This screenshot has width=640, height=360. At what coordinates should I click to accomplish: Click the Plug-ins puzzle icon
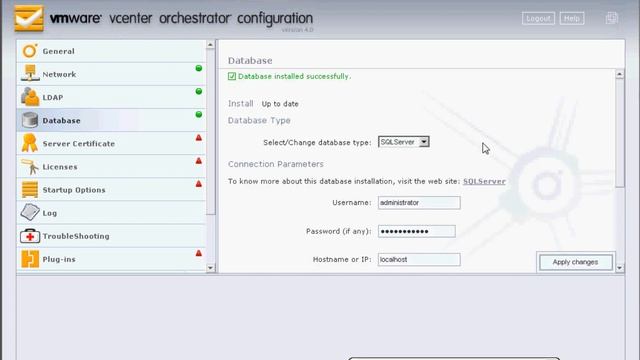[30, 259]
